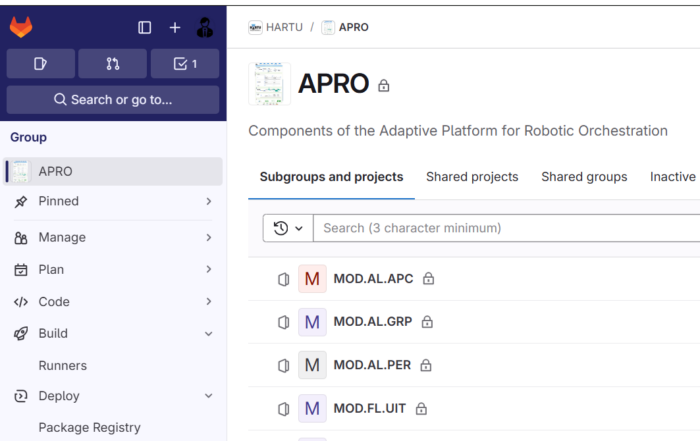Screen dimensions: 700x441
Task: Open MOD.FL.UIT project
Action: pyautogui.click(x=370, y=408)
